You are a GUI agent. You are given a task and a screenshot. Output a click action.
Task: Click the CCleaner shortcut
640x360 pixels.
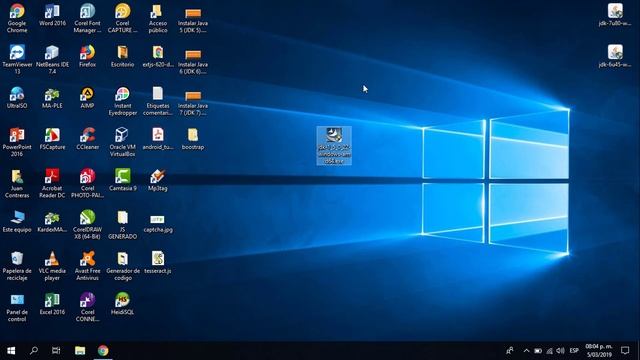coord(87,139)
